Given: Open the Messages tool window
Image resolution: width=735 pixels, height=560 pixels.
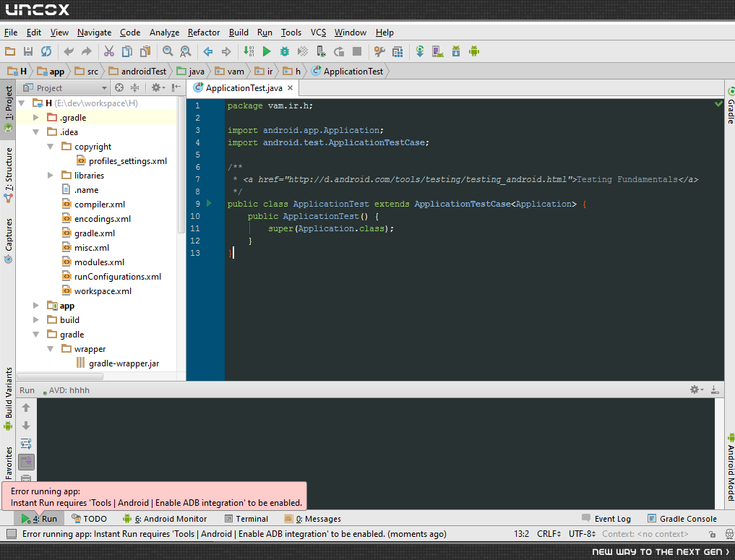Looking at the screenshot, I should click(313, 519).
